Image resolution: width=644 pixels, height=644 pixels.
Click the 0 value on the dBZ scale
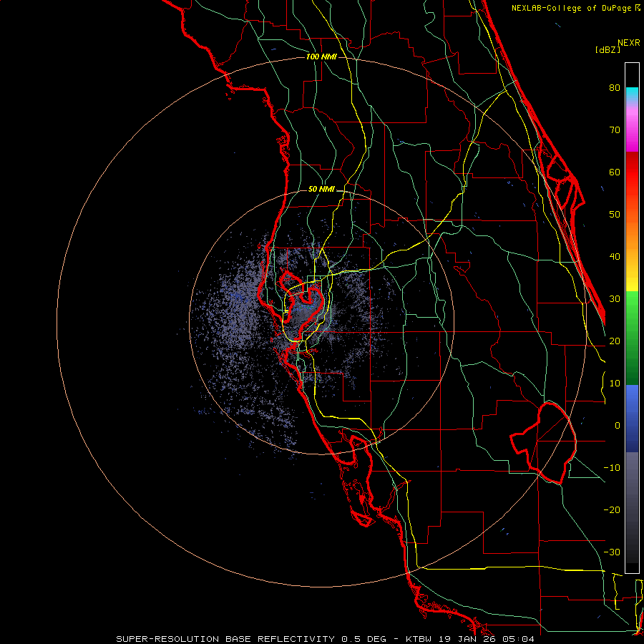[618, 426]
